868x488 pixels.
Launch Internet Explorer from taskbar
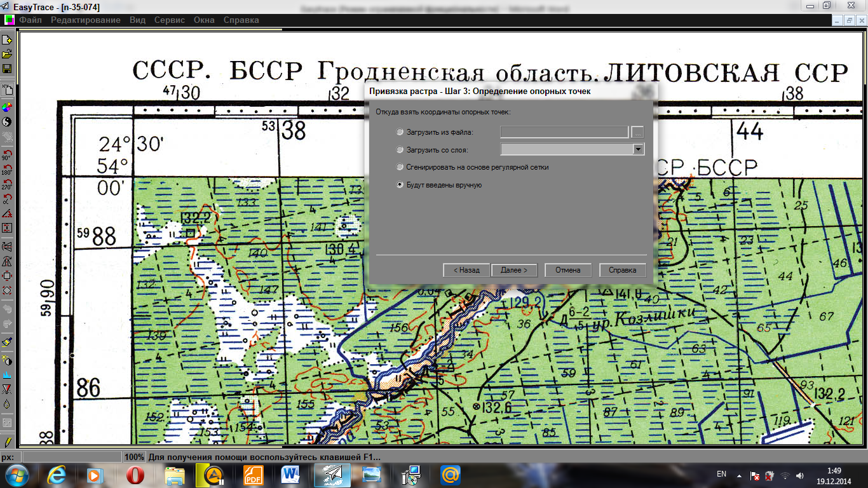click(57, 475)
